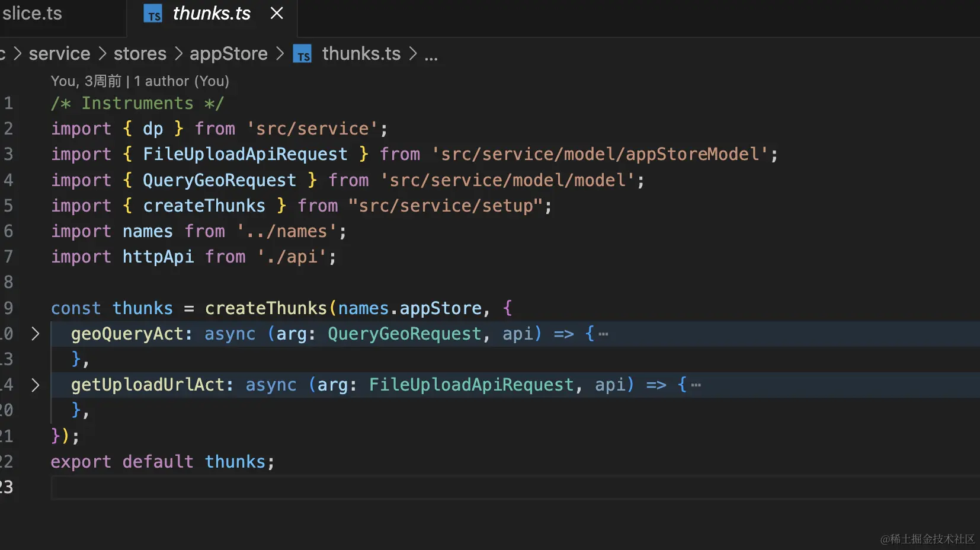Click the geoQueryAct property name
Screen dimensions: 980x550
[127, 334]
